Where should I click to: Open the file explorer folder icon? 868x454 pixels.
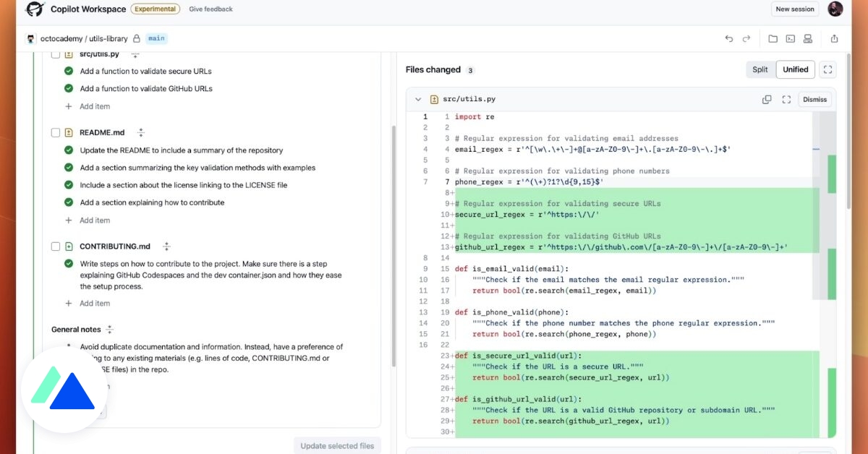click(x=773, y=38)
